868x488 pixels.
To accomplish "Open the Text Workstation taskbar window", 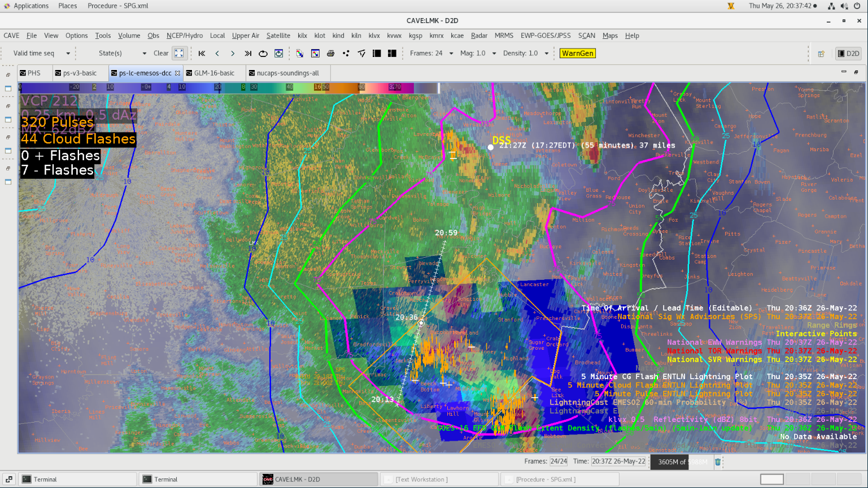I will pyautogui.click(x=421, y=480).
